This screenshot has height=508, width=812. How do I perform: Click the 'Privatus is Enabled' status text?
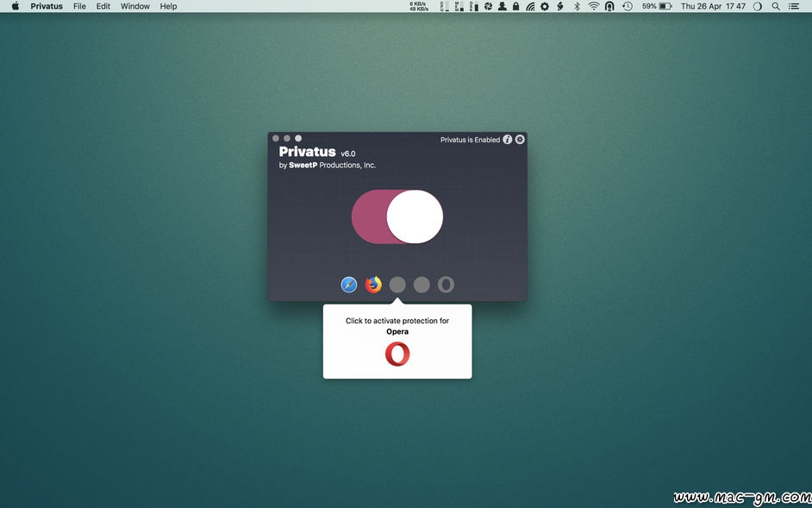(470, 140)
